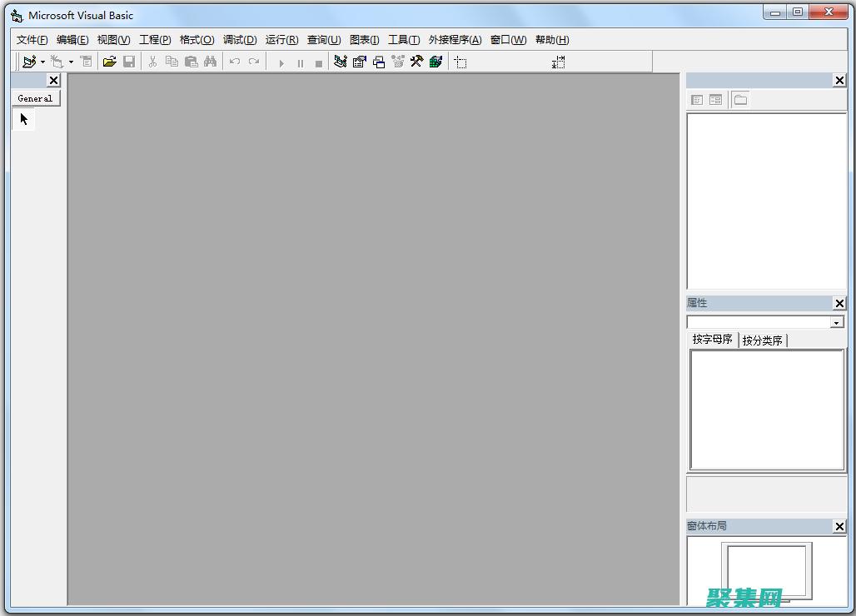Viewport: 856px width, 616px height.
Task: Expand the Add Standard EXE Project dropdown arrow
Action: [42, 62]
